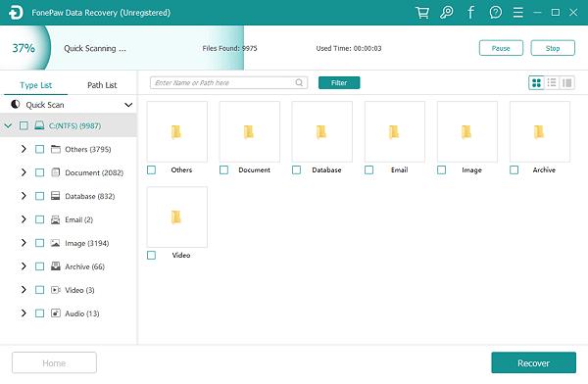Image resolution: width=588 pixels, height=384 pixels.
Task: Click the Email type icon in tree
Action: click(56, 219)
